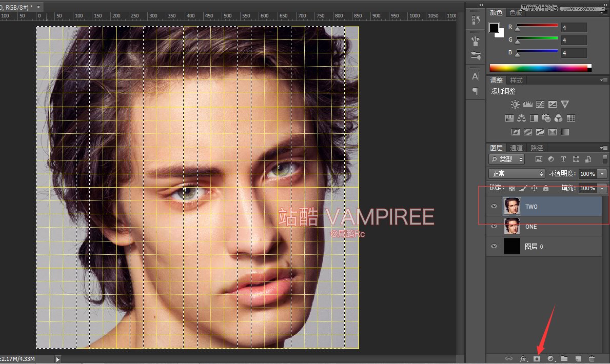The image size is (610, 364).
Task: Toggle lock image pixels brush icon
Action: coord(523,188)
